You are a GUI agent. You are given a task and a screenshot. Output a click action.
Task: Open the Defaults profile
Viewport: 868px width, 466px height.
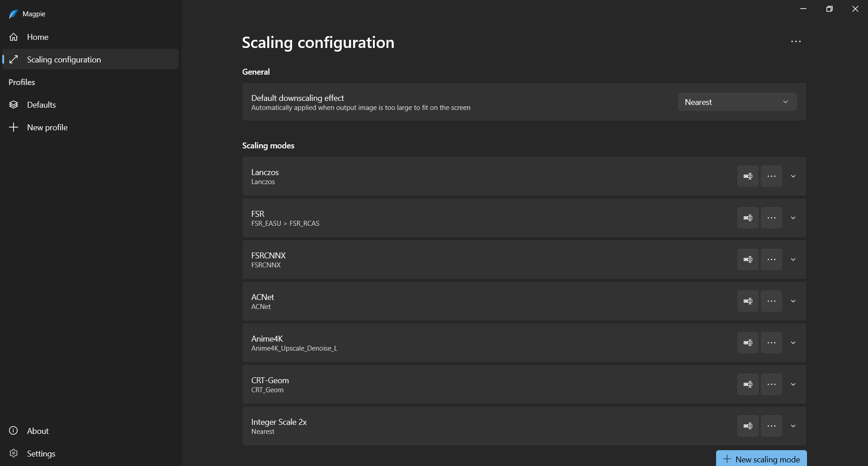90,105
